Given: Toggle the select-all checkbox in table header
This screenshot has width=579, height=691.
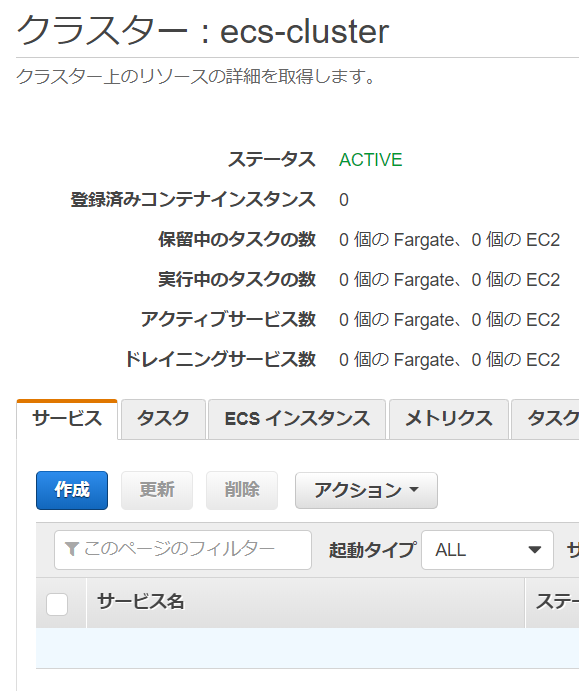Looking at the screenshot, I should coord(57,604).
